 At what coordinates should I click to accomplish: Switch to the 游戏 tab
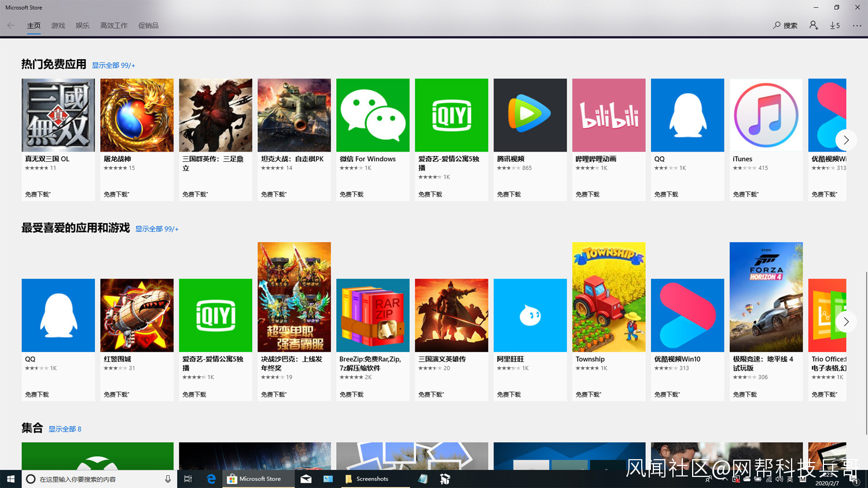[58, 25]
